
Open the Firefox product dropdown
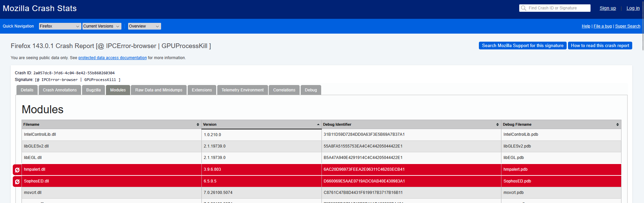point(60,26)
